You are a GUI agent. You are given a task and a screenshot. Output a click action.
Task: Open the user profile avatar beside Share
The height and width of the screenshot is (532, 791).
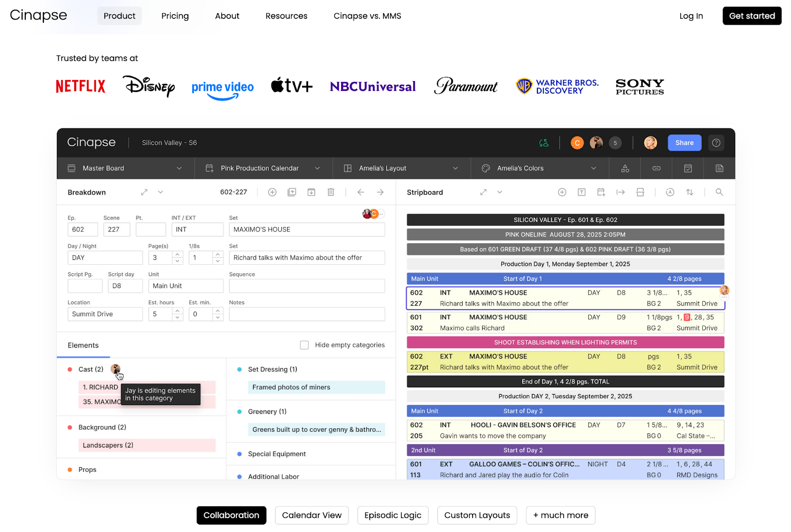tap(651, 143)
